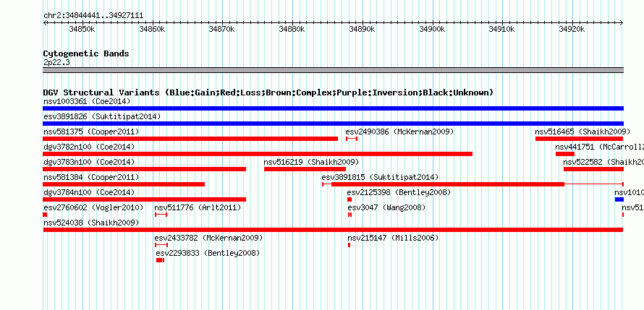Click the red loss bar under nsv581375
The image size is (644, 310).
point(190,139)
